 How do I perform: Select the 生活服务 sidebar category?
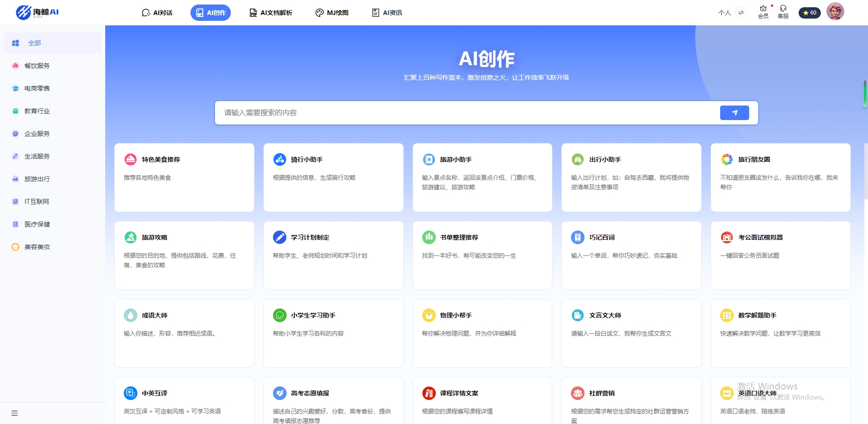pos(53,156)
